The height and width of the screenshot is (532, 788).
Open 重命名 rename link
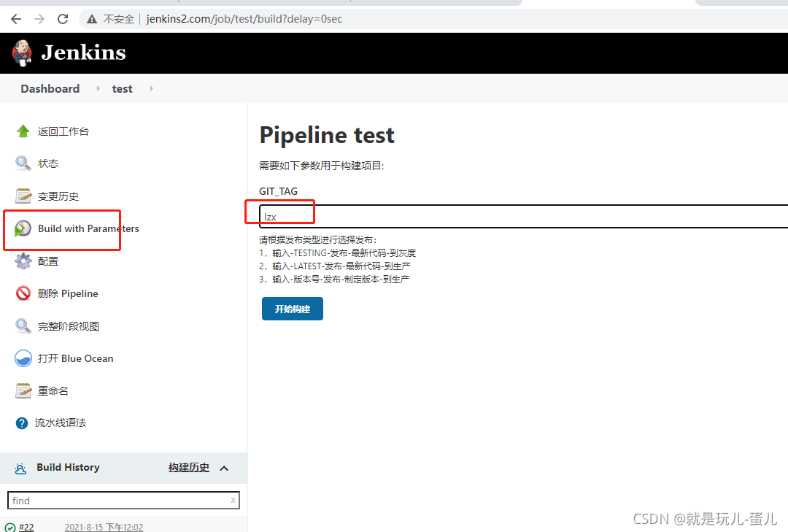(53, 391)
